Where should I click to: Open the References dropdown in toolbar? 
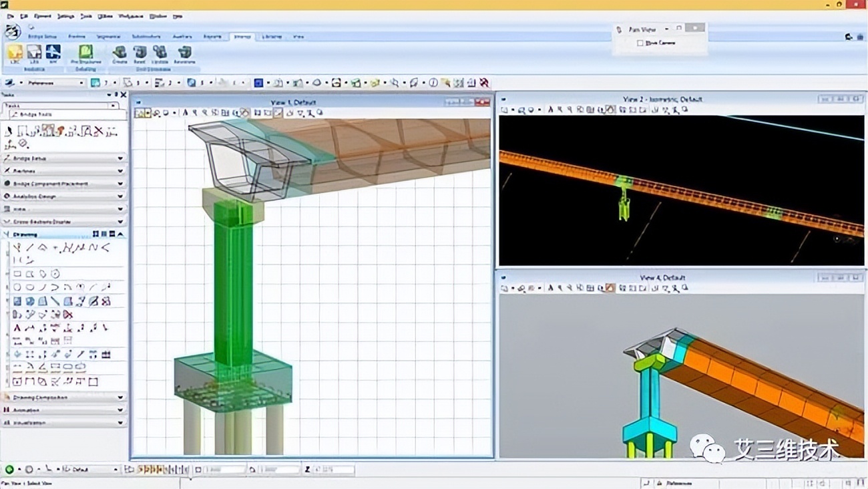point(81,83)
